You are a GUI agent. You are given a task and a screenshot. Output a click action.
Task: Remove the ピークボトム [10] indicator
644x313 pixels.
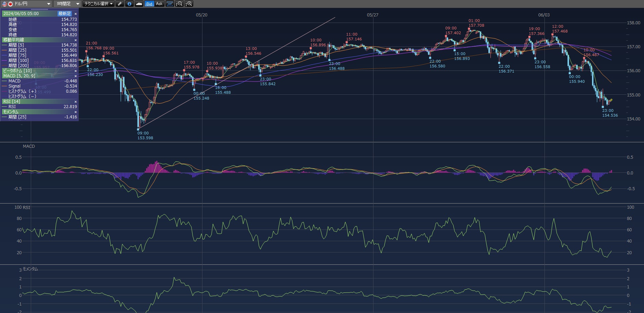point(76,71)
